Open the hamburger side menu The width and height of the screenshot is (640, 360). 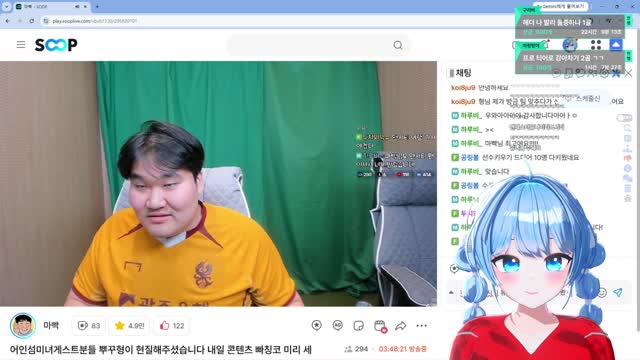click(x=21, y=44)
